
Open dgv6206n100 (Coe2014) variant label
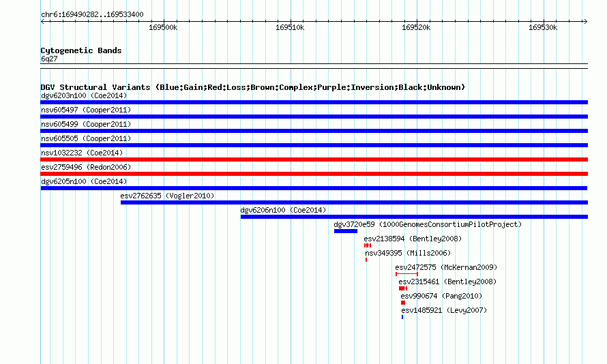[283, 210]
